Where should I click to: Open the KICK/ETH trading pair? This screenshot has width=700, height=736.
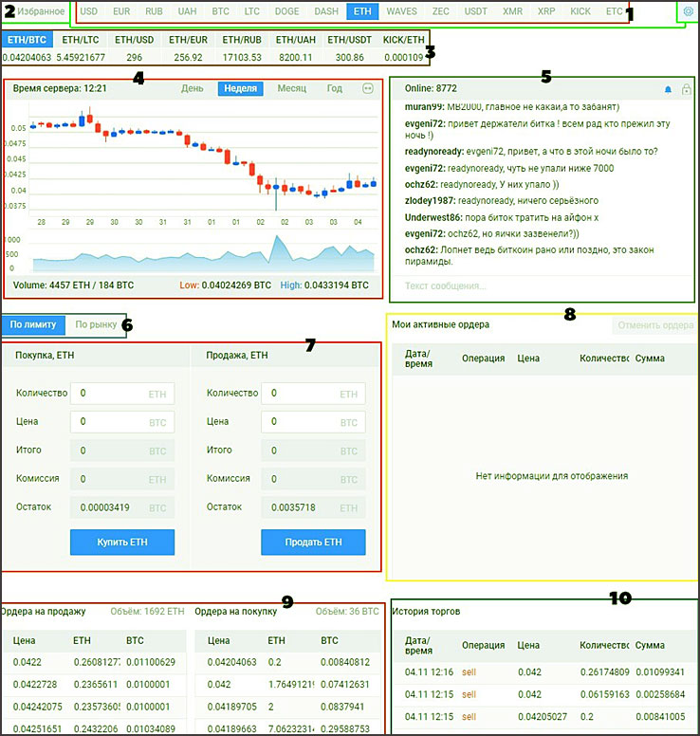[403, 41]
